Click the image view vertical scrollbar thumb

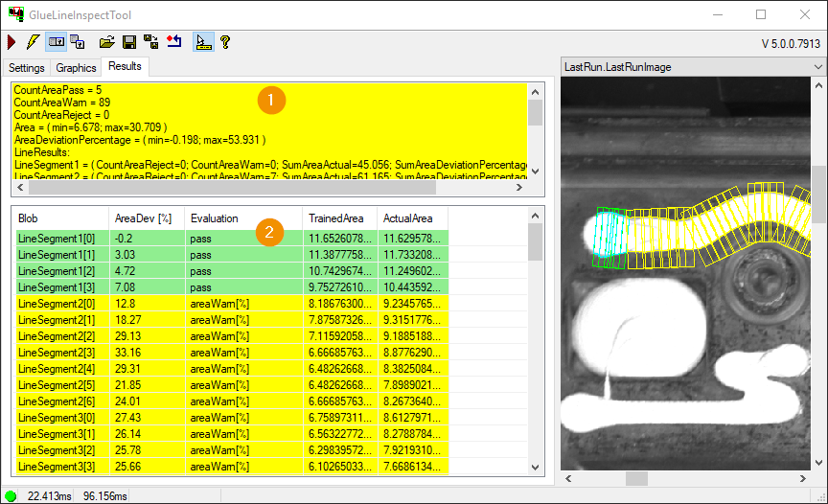(818, 195)
